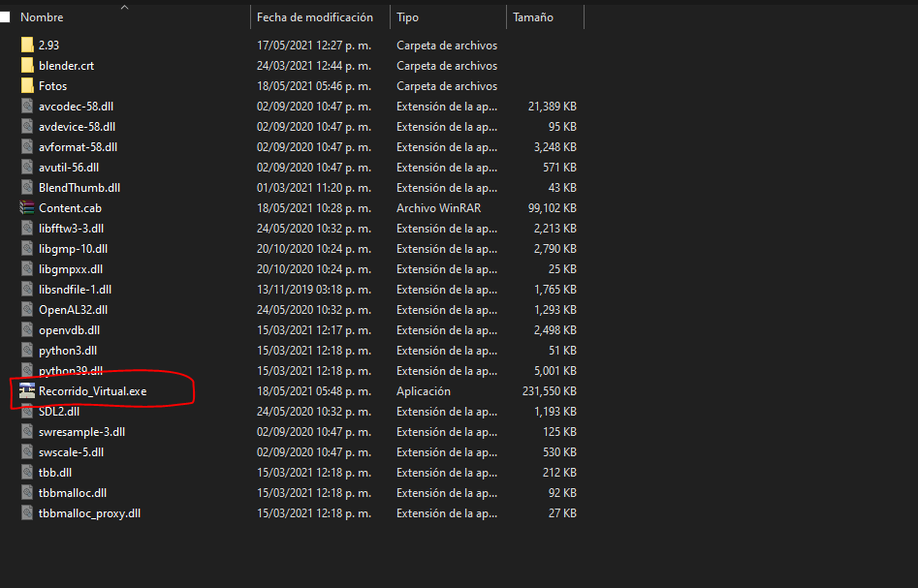
Task: Sort by Fecha de modificación column
Action: click(315, 17)
